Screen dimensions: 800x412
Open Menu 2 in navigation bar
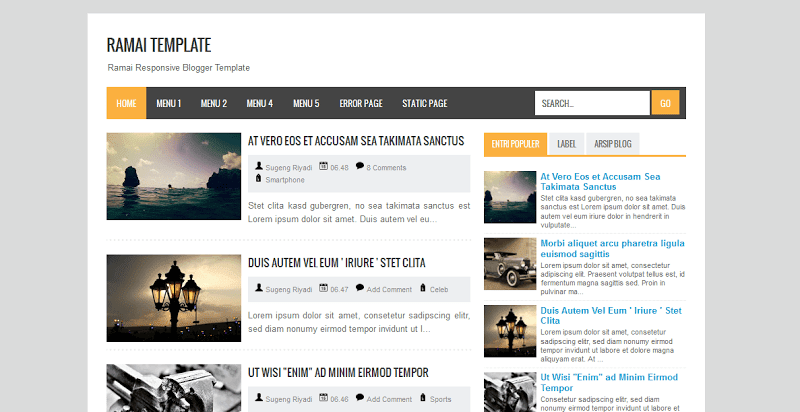click(214, 103)
